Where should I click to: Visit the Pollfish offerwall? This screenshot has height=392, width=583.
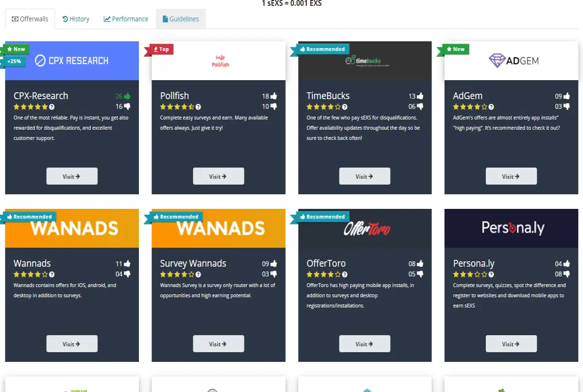click(x=218, y=176)
